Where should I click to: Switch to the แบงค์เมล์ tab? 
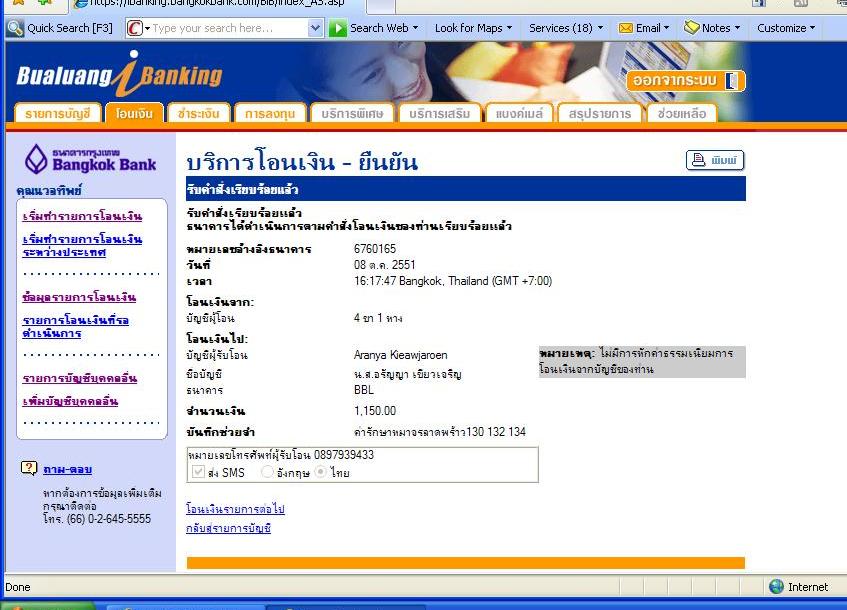[519, 113]
